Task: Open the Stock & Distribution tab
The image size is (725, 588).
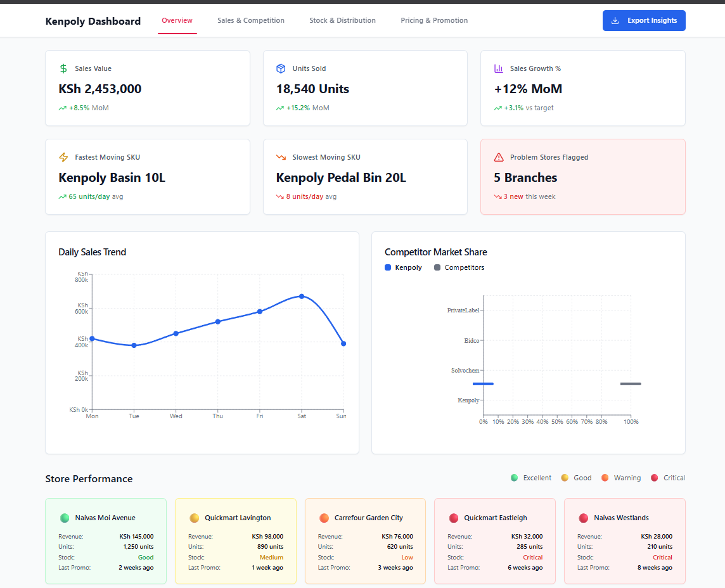Action: [x=342, y=21]
